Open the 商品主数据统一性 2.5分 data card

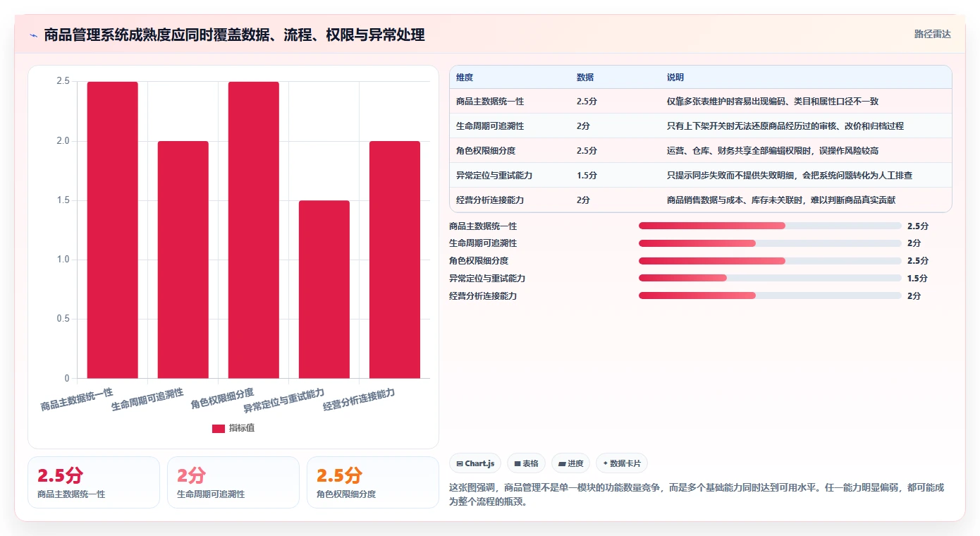[x=94, y=482]
